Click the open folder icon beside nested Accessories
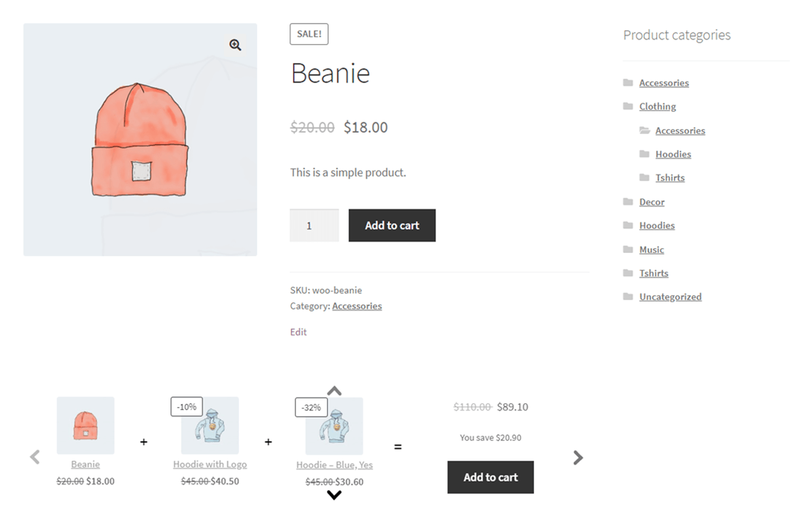 coord(644,131)
